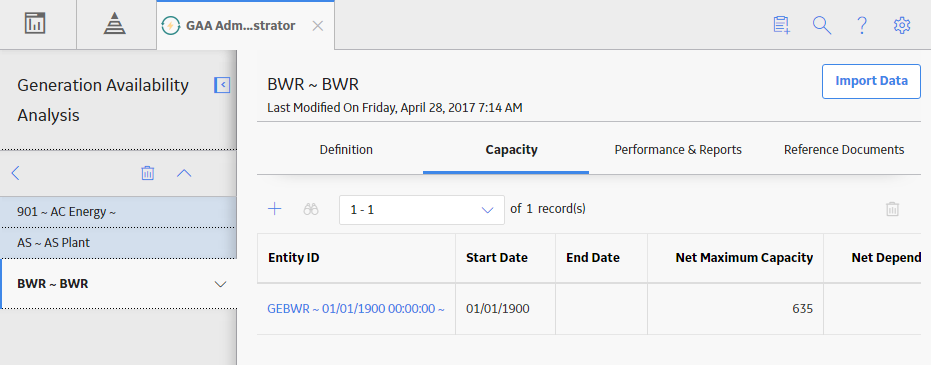The image size is (931, 365).
Task: Expand the BWR ~ BWR chevron
Action: click(220, 284)
